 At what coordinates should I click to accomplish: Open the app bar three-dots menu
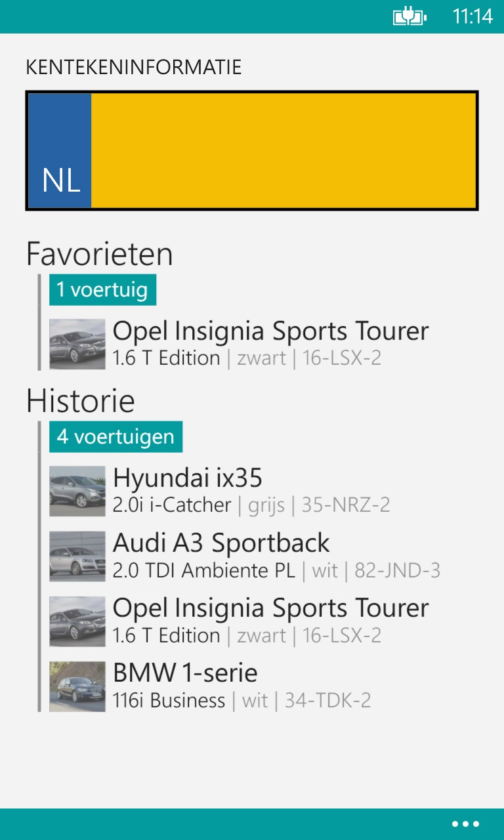pyautogui.click(x=466, y=824)
